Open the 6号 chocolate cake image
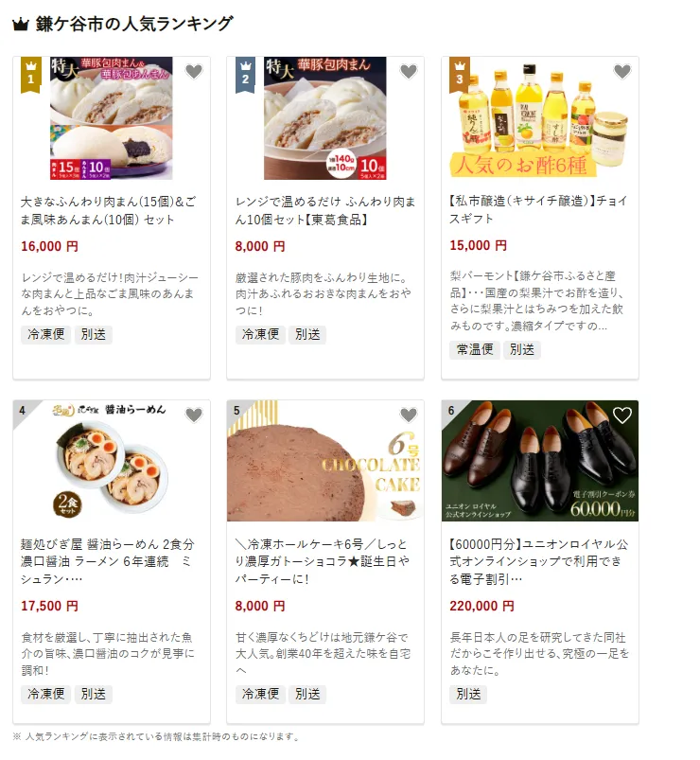The height and width of the screenshot is (760, 700). coord(325,461)
